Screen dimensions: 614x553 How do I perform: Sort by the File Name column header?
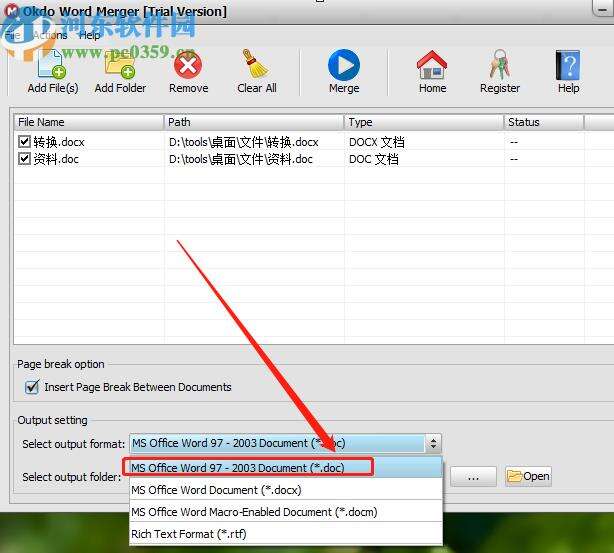click(88, 122)
